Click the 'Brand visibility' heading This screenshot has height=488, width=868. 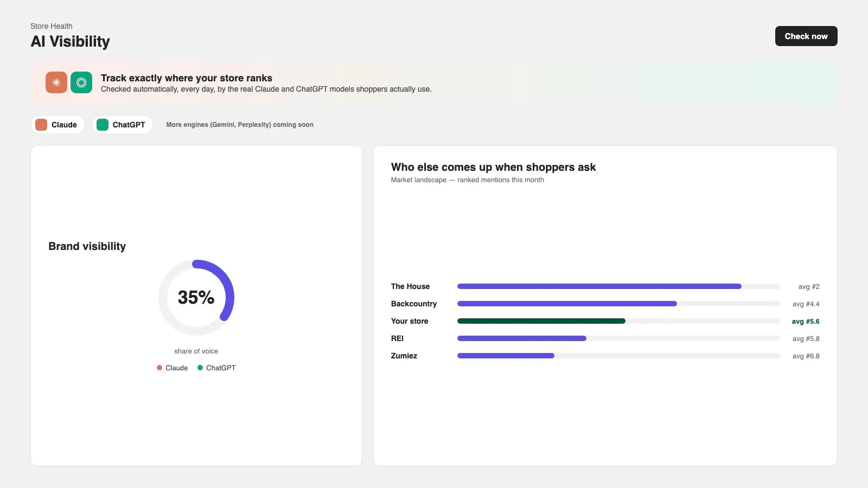pyautogui.click(x=87, y=246)
